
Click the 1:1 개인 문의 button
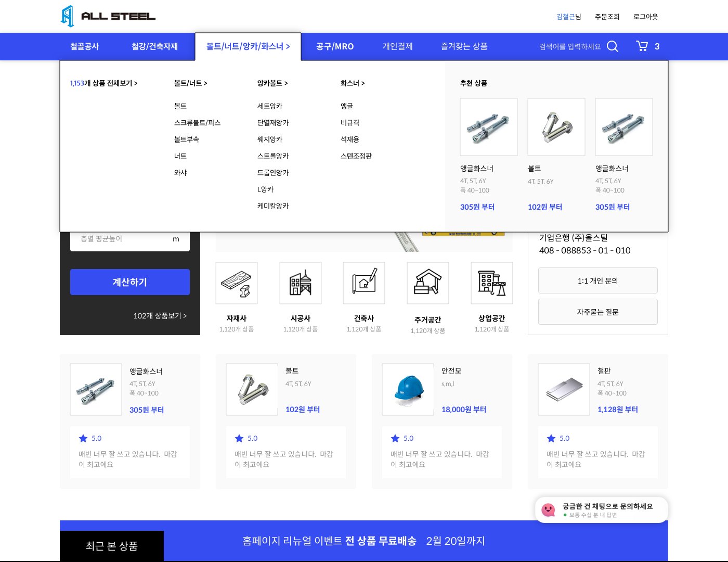pos(598,281)
